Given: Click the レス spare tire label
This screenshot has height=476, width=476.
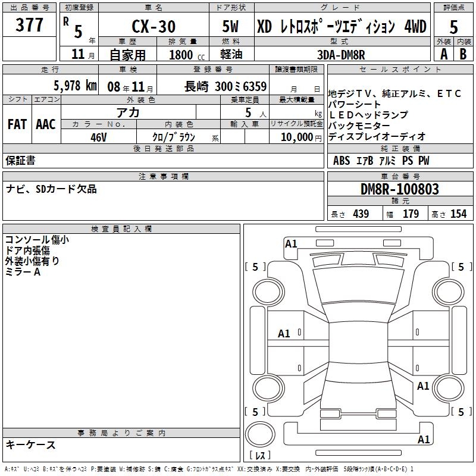Looking at the screenshot, I should 260,455.
